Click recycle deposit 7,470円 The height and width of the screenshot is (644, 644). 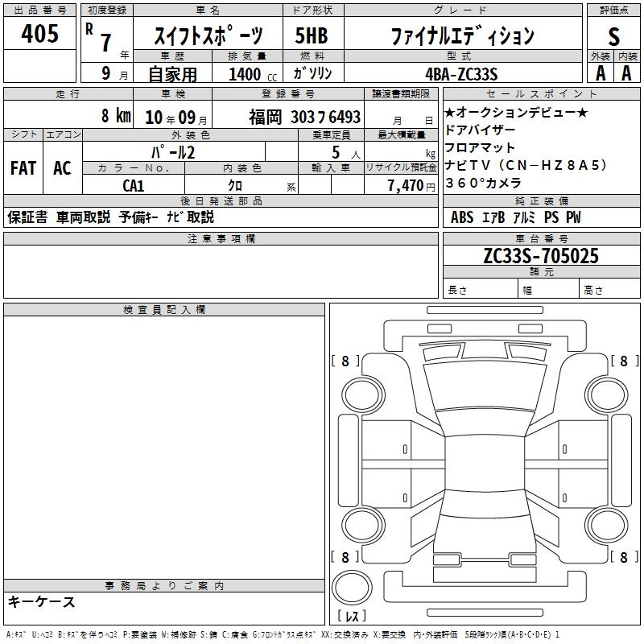pyautogui.click(x=411, y=186)
